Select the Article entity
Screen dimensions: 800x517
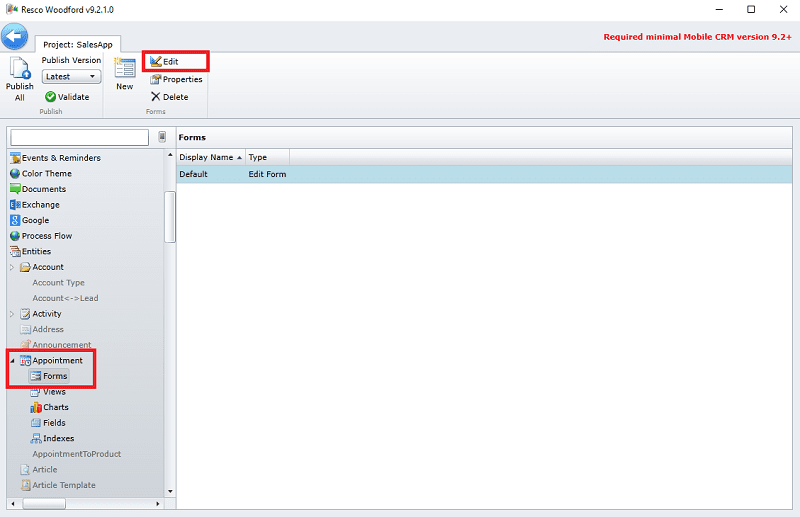pos(39,470)
